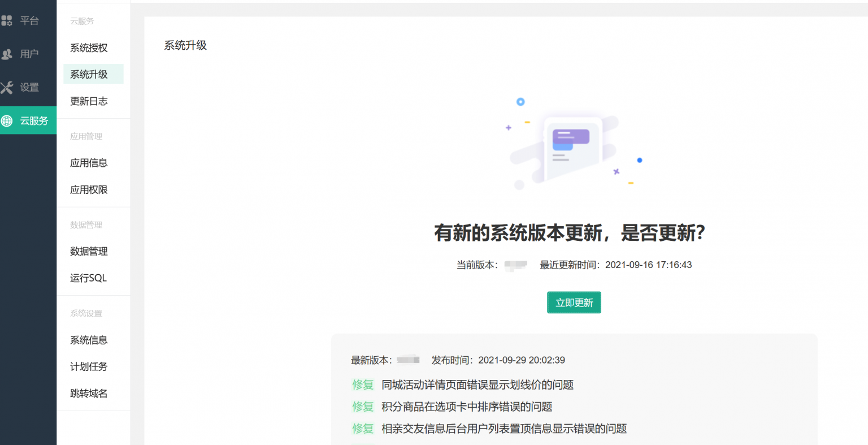Select 系统升级 in the submenu

point(89,75)
